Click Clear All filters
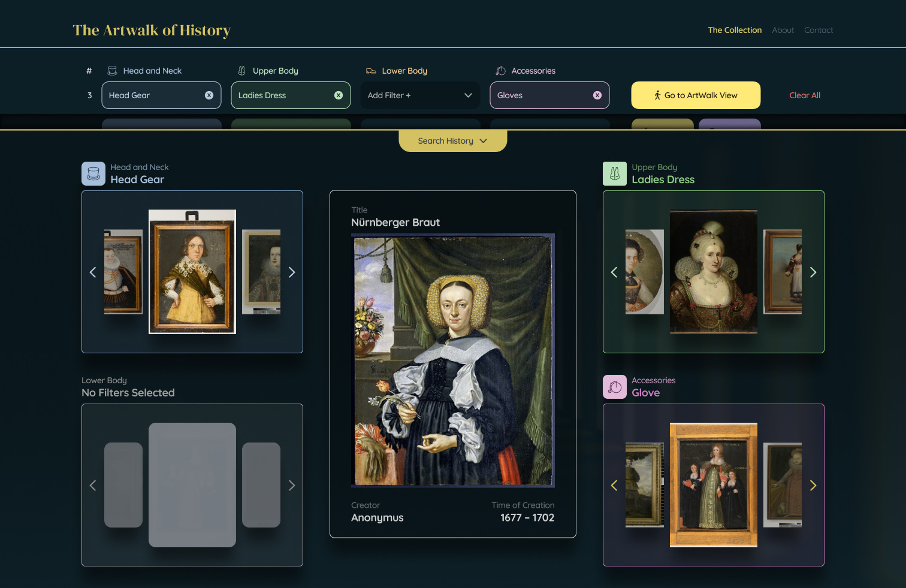The image size is (906, 588). [805, 95]
